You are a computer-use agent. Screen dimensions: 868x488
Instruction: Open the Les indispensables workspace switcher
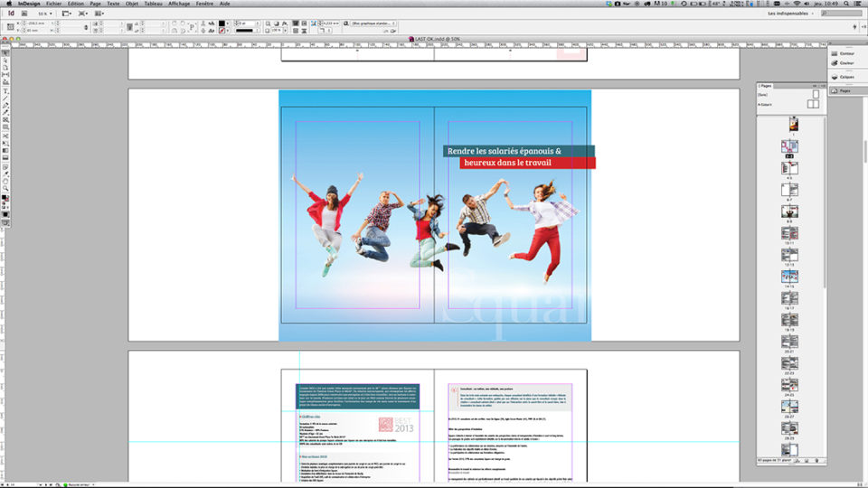coord(790,14)
